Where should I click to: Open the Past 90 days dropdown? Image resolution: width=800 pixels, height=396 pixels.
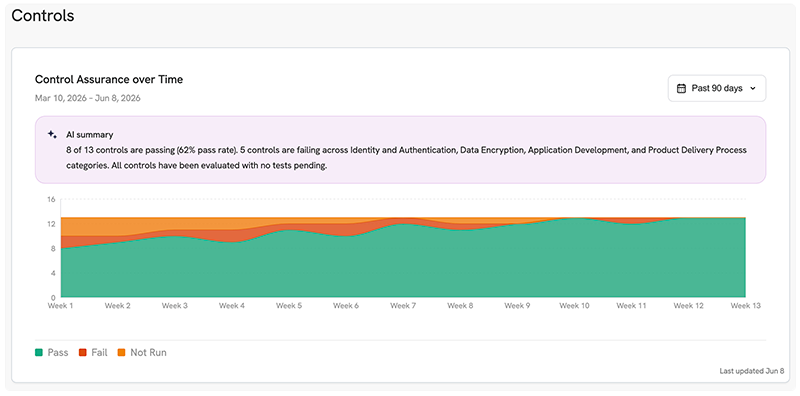coord(717,88)
